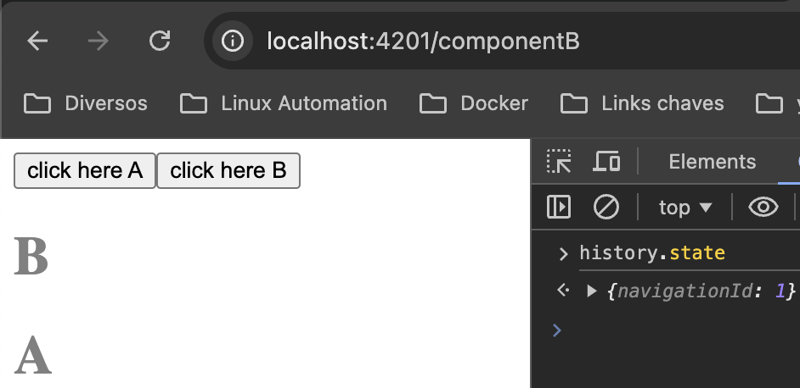
Task: Clear the console output
Action: click(606, 207)
